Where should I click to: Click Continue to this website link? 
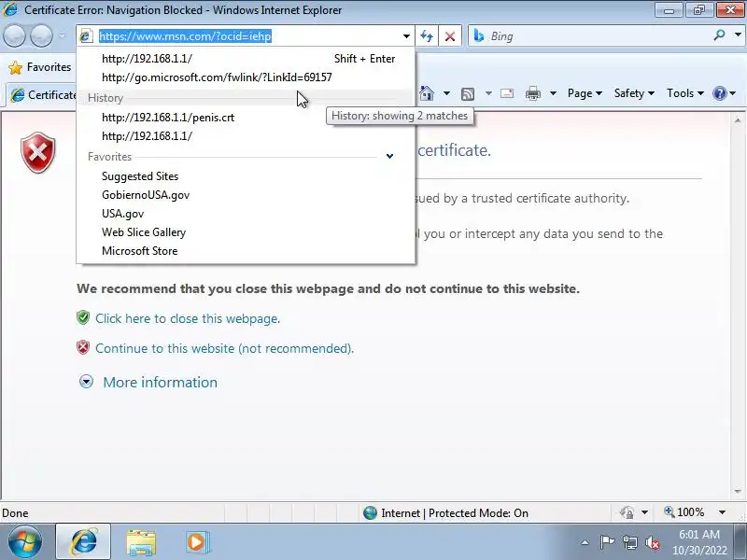(x=224, y=348)
